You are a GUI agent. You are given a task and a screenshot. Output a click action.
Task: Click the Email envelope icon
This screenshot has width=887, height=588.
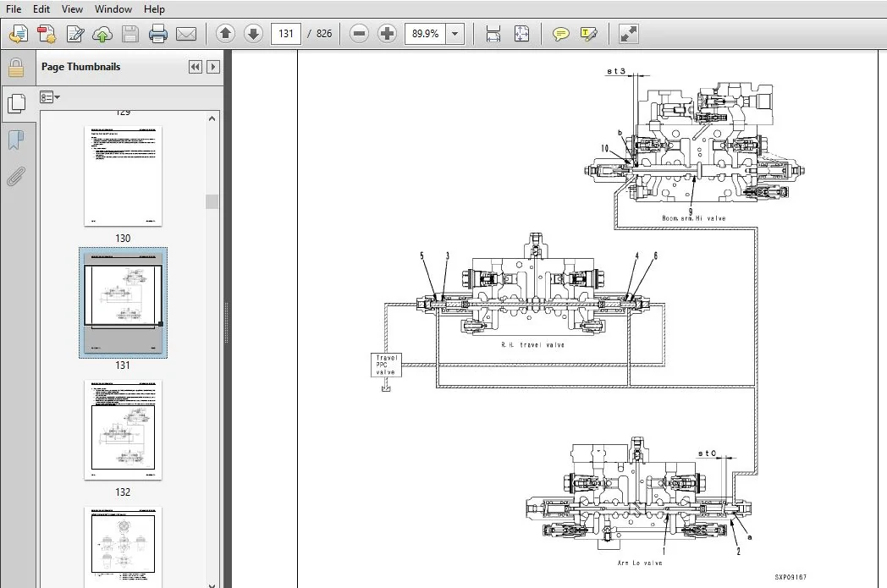coord(186,34)
